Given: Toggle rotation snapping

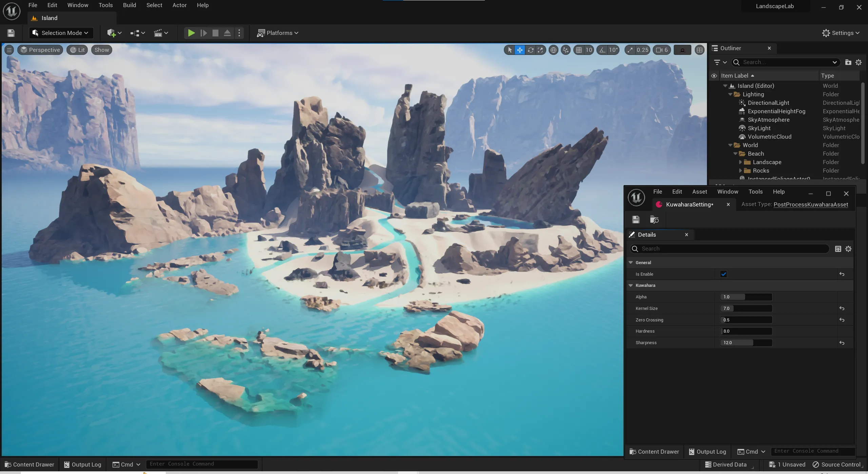Looking at the screenshot, I should tap(602, 50).
